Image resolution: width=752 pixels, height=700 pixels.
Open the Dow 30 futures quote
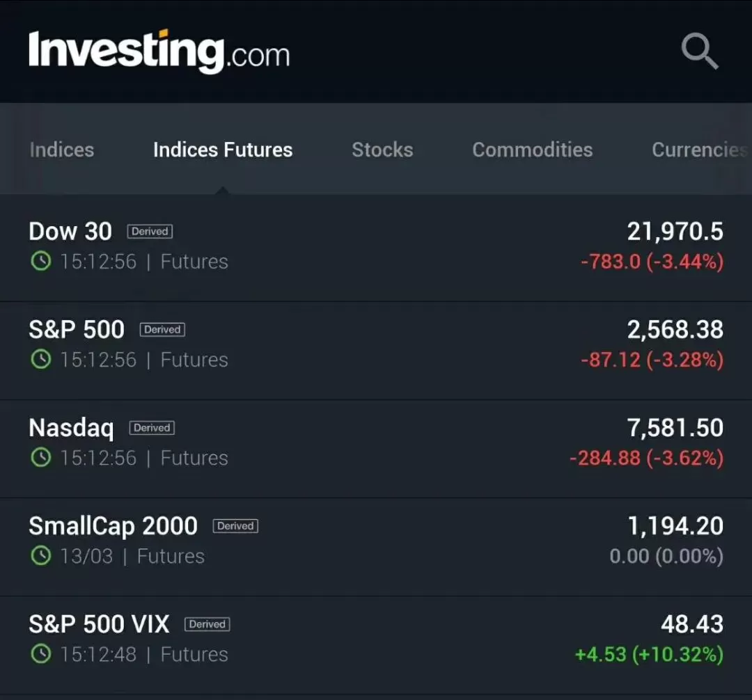tap(376, 248)
